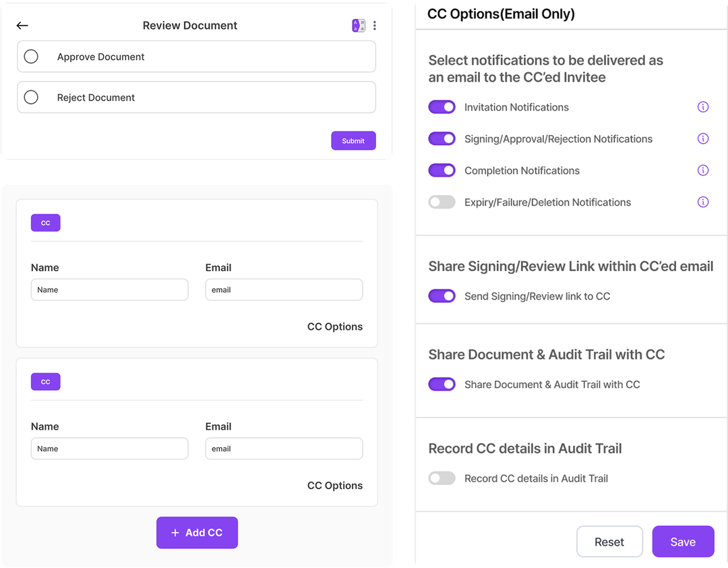Click the info icon beside Completion Notifications
Image resolution: width=728 pixels, height=568 pixels.
pos(703,170)
